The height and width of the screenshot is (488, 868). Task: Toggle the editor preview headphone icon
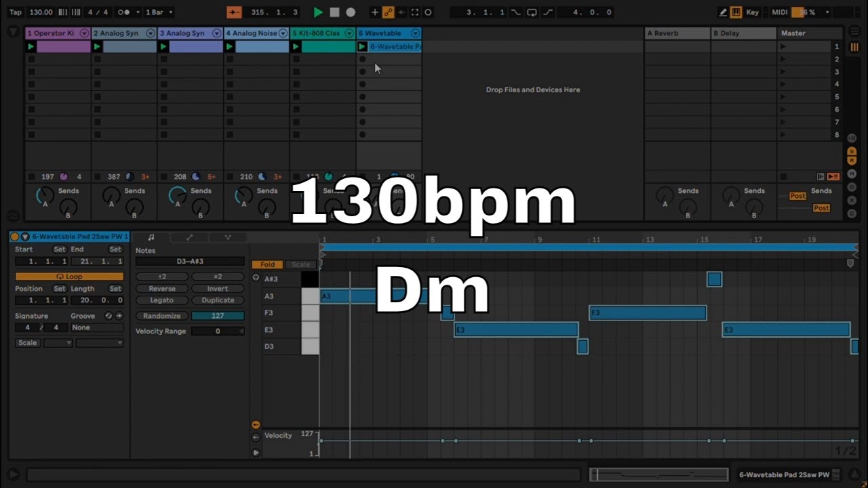pyautogui.click(x=256, y=278)
